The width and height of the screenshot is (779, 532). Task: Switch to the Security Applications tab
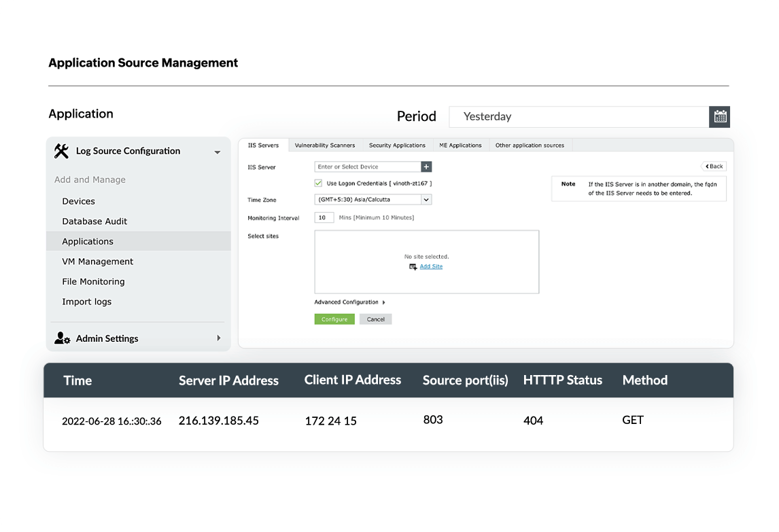tap(397, 145)
